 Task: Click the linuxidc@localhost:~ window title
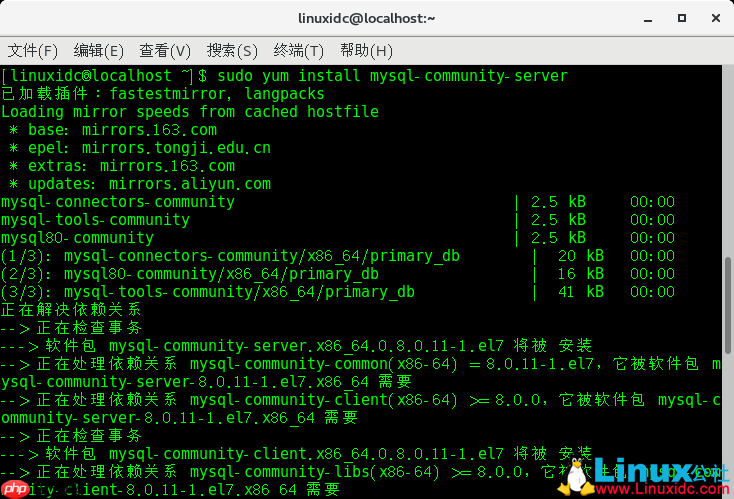[x=367, y=18]
